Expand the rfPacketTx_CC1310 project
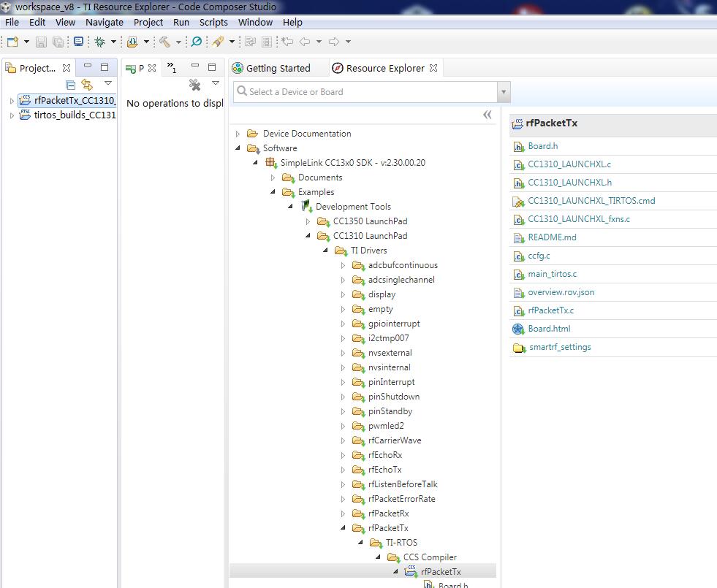The image size is (717, 588). pos(12,101)
